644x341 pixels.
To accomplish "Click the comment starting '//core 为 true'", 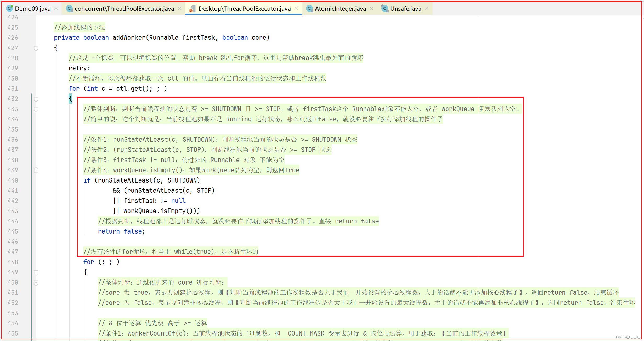I will [358, 293].
